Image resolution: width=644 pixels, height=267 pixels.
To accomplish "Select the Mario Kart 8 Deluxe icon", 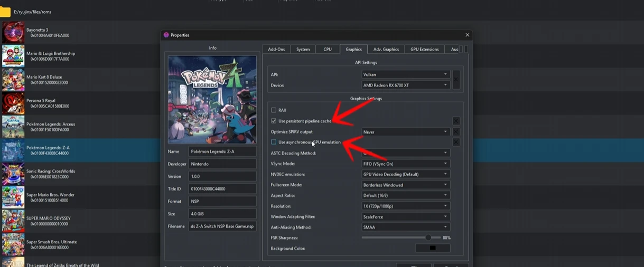I will pos(13,80).
